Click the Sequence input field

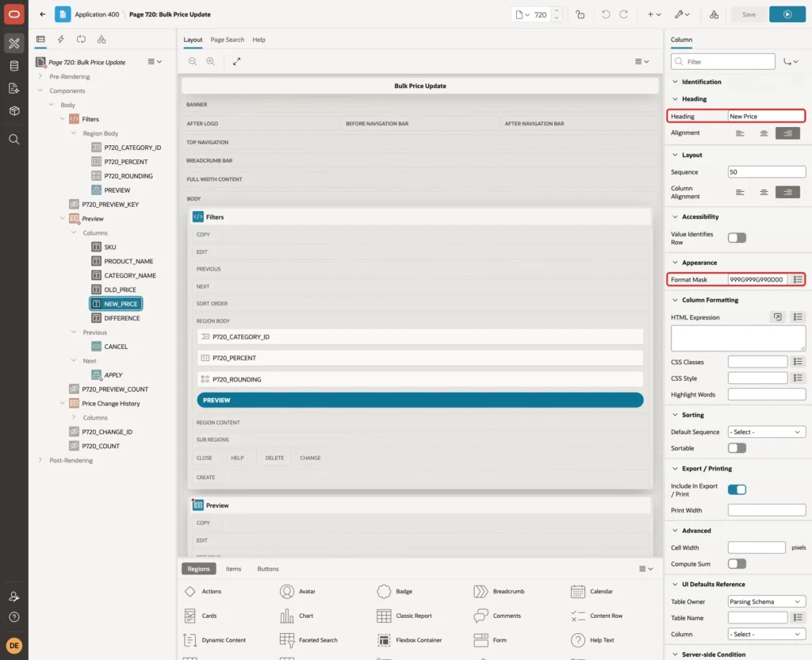767,172
